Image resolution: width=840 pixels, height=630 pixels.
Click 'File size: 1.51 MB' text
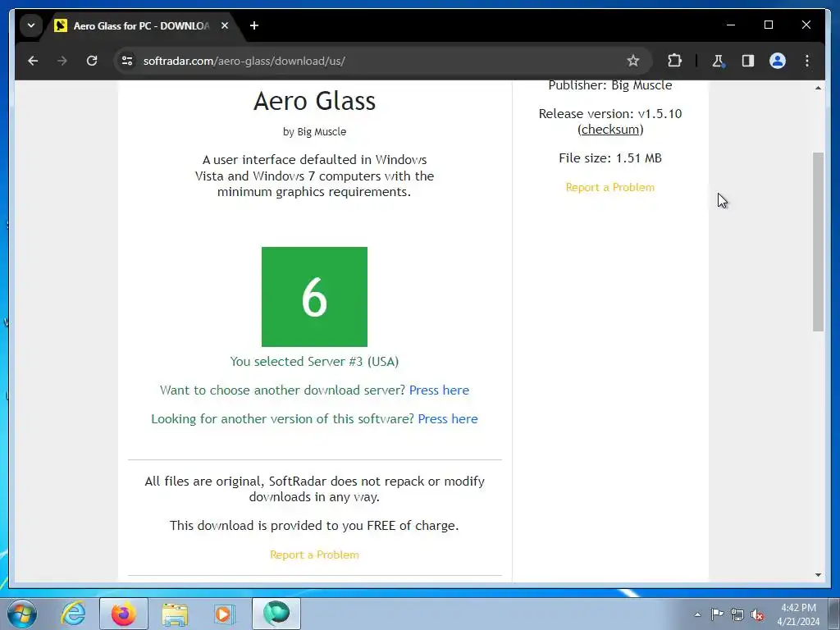click(610, 158)
